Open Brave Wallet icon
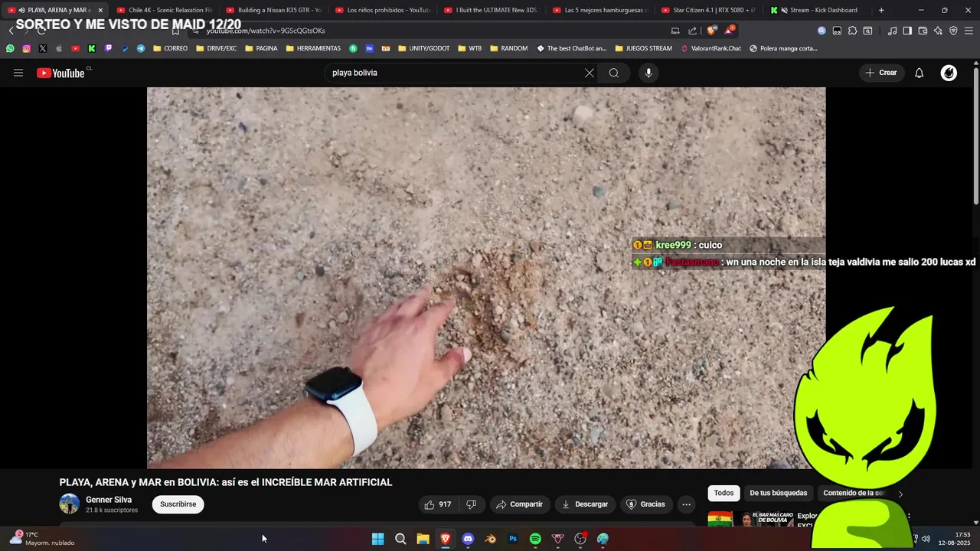Screen dimensions: 980x551 pyautogui.click(x=923, y=31)
